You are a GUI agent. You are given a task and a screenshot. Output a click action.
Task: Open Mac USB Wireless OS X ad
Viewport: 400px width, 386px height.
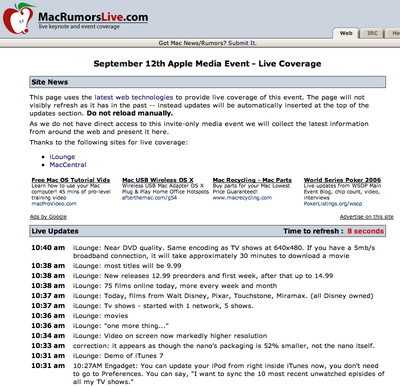click(158, 180)
